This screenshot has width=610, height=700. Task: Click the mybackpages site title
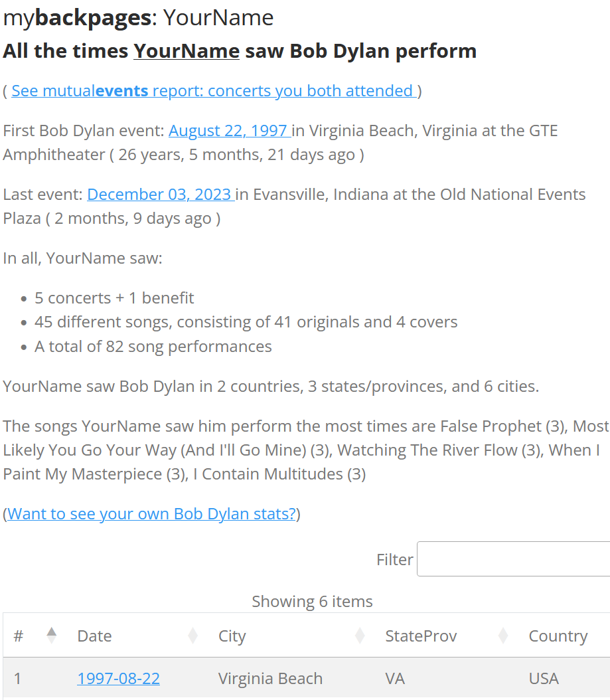[77, 17]
